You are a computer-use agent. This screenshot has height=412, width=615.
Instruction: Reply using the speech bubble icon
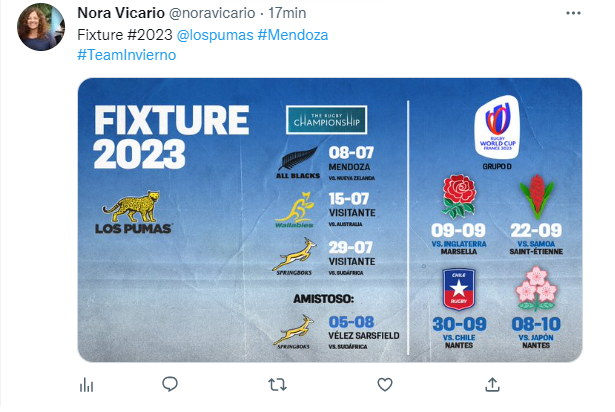[x=170, y=384]
